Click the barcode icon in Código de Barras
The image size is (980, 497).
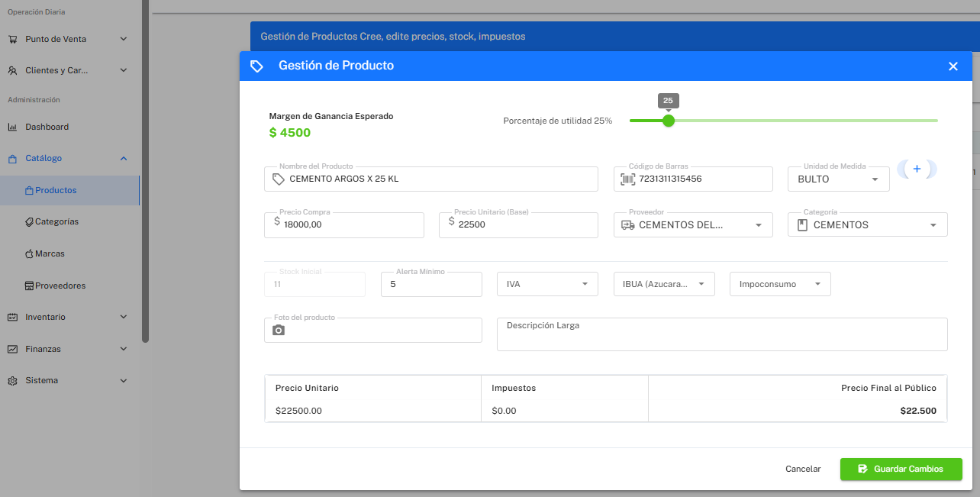[627, 179]
